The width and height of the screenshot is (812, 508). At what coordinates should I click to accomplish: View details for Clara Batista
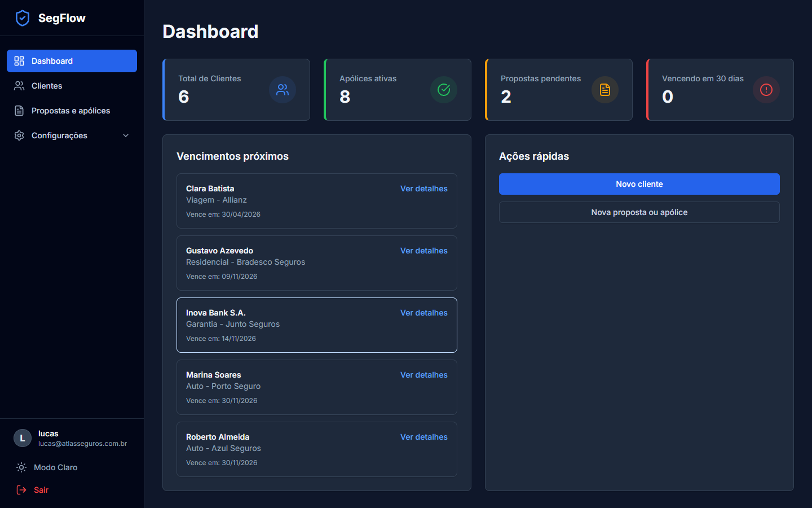[423, 189]
